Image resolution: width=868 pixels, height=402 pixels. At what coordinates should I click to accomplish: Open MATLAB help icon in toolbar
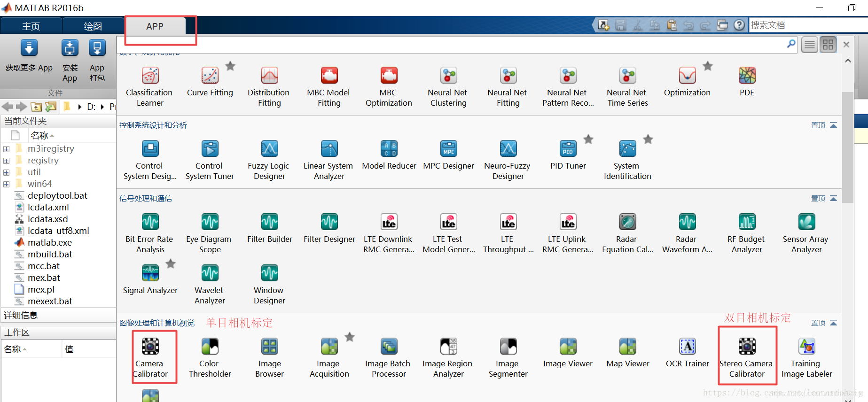click(739, 25)
